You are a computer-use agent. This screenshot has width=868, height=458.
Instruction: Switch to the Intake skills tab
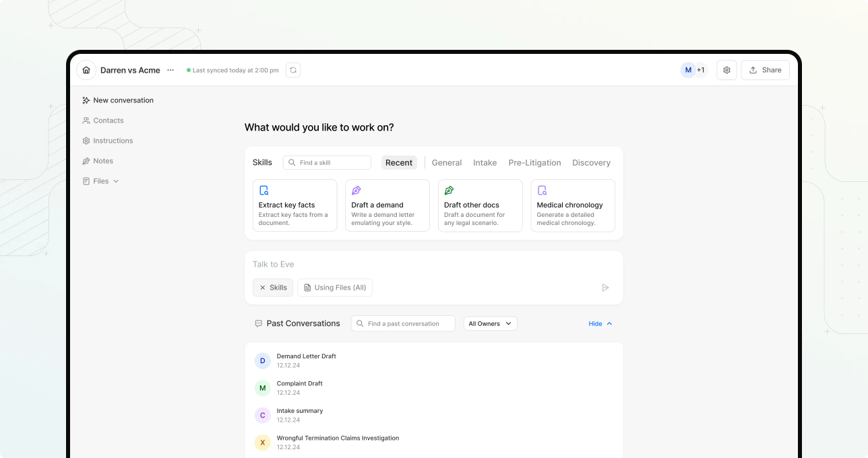[x=485, y=162]
